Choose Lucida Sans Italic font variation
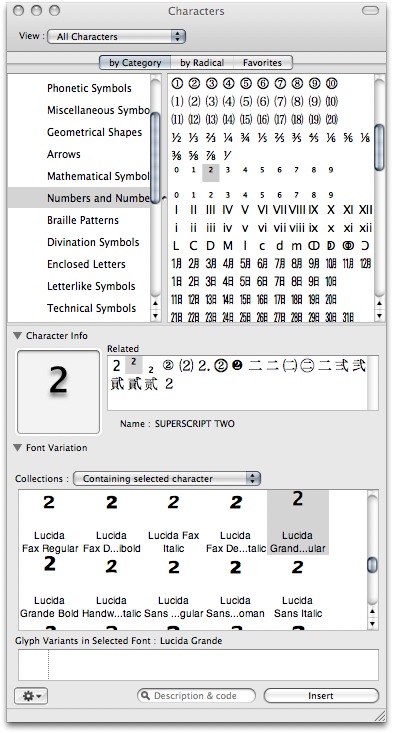The image size is (393, 733). (x=298, y=588)
